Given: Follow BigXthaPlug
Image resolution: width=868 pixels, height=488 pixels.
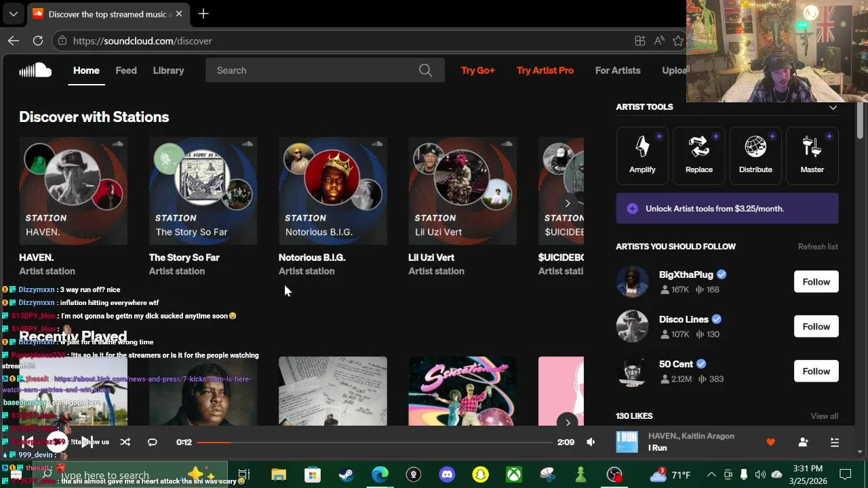Looking at the screenshot, I should click(816, 282).
